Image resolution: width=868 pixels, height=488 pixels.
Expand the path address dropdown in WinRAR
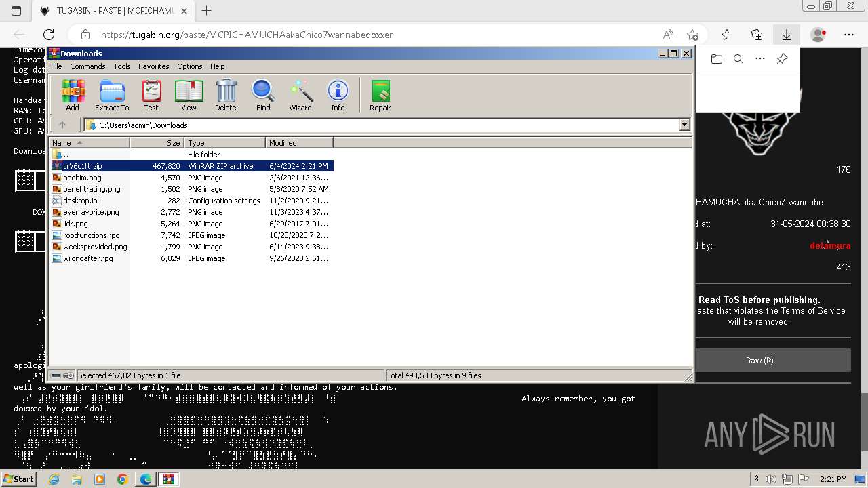(684, 125)
